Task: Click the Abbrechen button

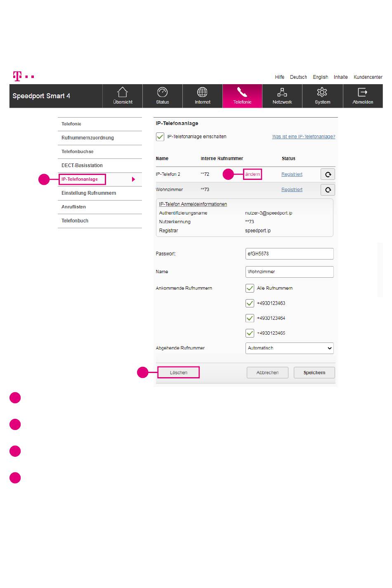Action: click(x=267, y=373)
